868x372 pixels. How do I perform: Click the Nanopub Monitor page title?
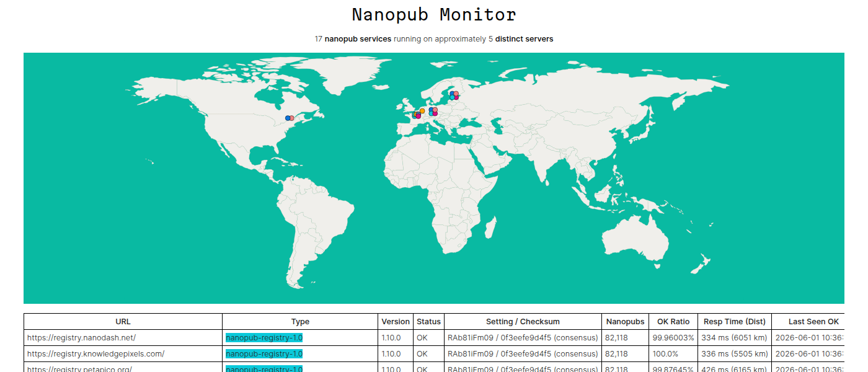click(x=434, y=14)
